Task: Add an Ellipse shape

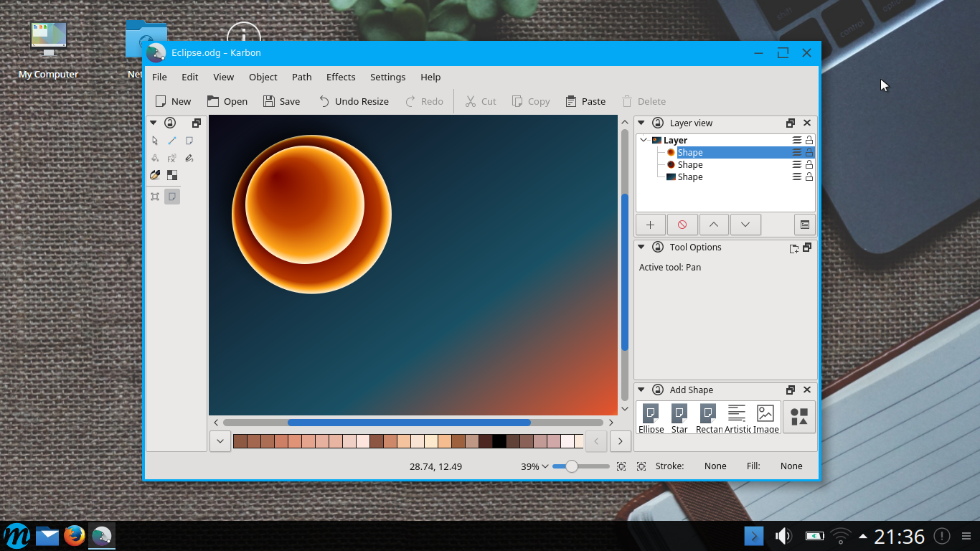Action: 651,418
